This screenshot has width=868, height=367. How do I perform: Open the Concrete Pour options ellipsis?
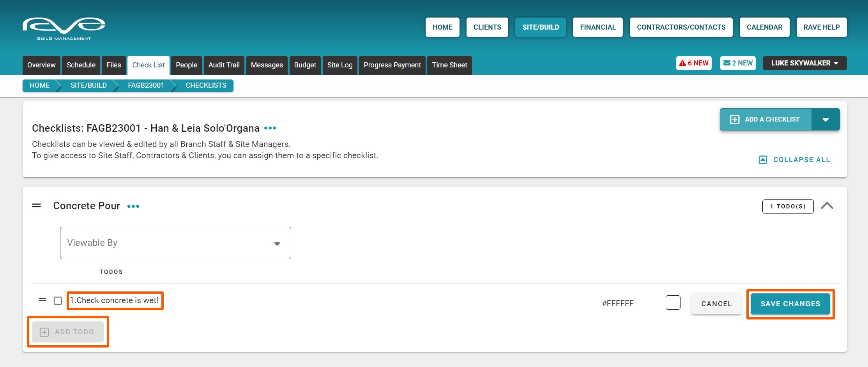coord(133,206)
